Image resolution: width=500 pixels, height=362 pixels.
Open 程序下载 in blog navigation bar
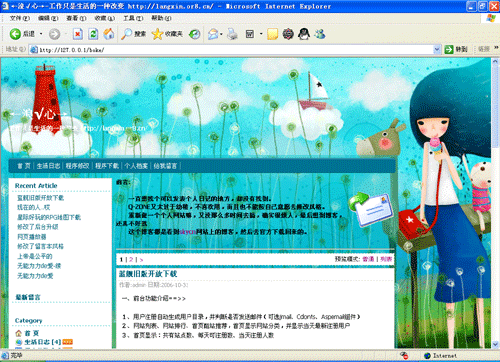[107, 166]
